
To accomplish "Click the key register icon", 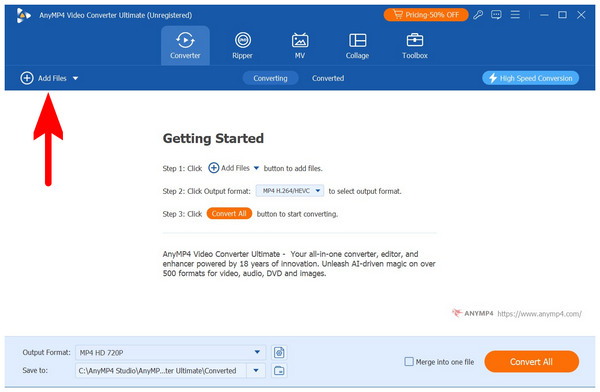I will pos(478,15).
